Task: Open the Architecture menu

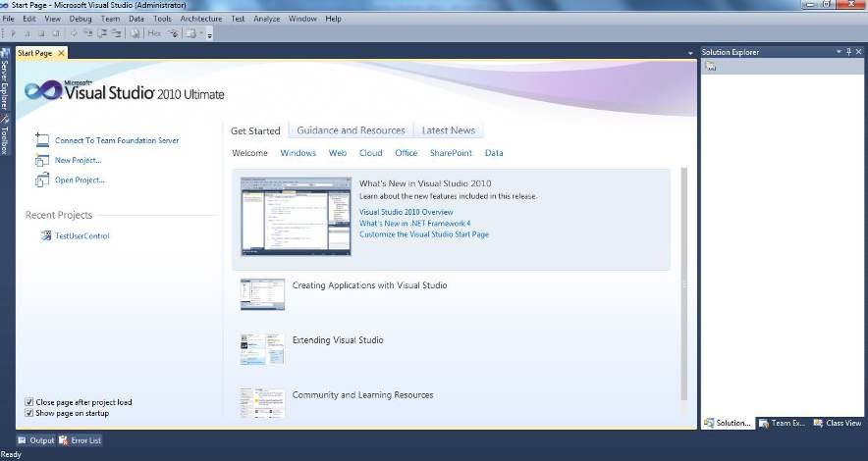Action: 200,19
